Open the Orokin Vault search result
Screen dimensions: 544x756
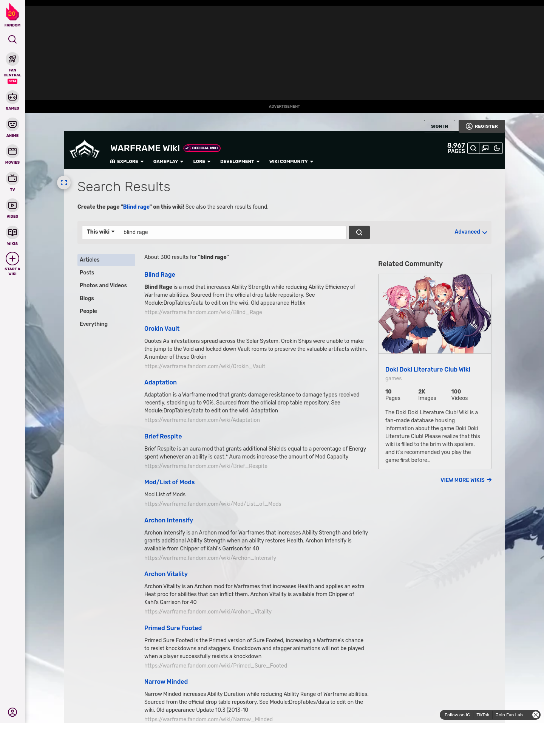click(162, 328)
